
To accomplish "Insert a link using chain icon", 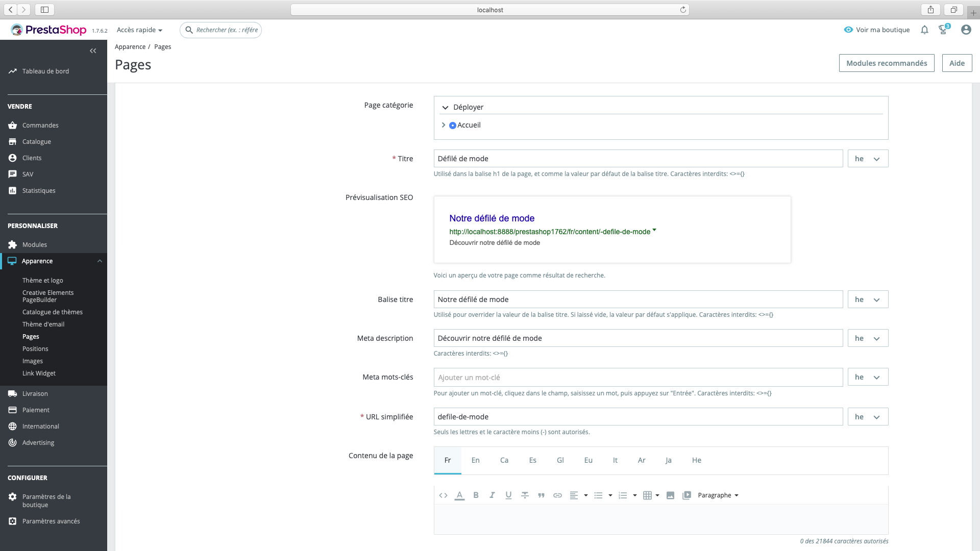I will pos(557,495).
